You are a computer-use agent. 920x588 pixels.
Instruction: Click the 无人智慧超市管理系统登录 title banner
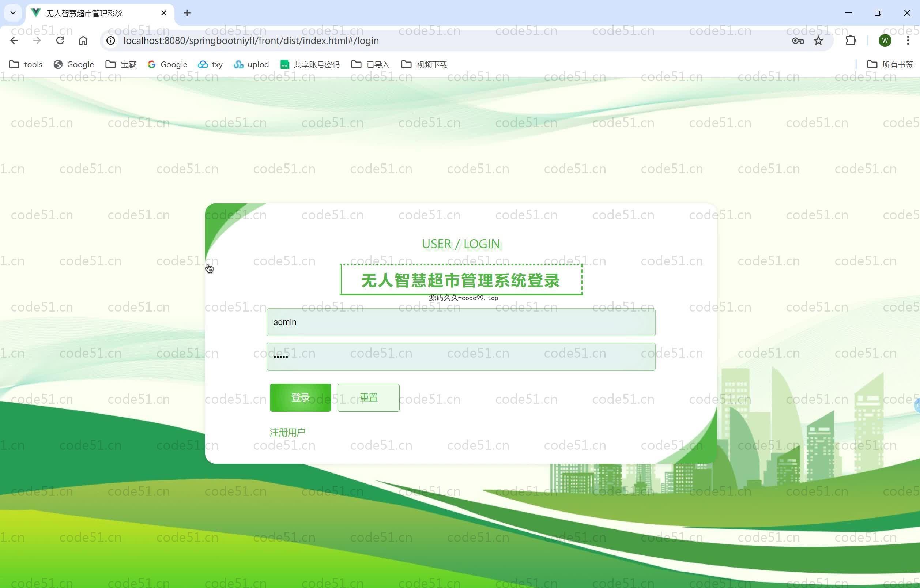tap(461, 280)
